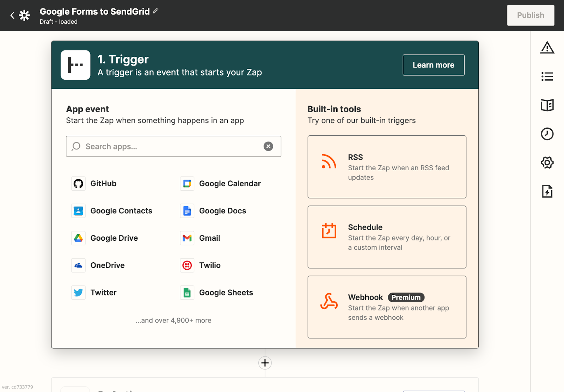Open Zap history clock icon
Screen dimensions: 564x392
pyautogui.click(x=547, y=134)
